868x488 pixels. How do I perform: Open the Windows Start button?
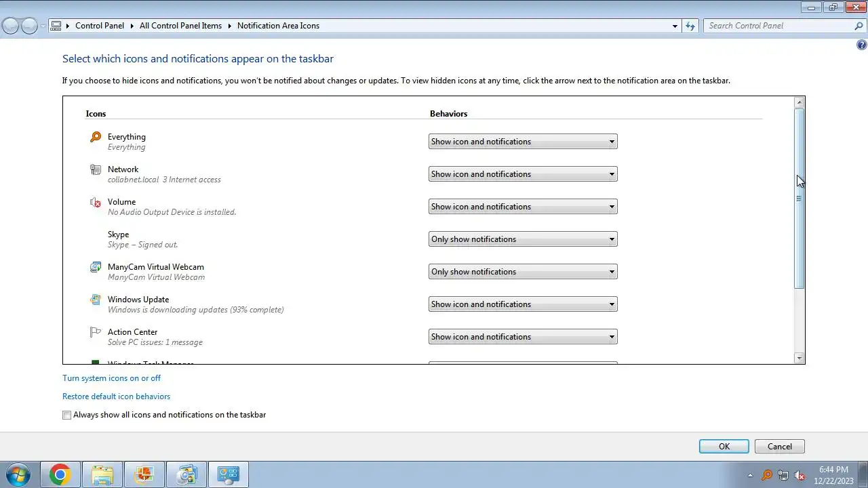point(18,474)
